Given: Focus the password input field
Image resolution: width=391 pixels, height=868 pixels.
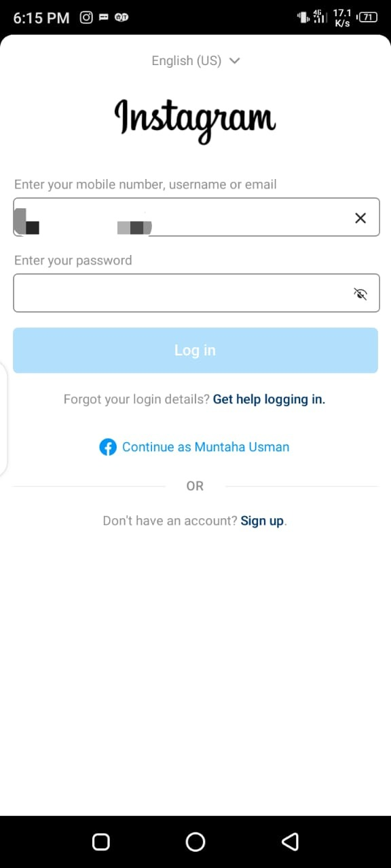Looking at the screenshot, I should coord(196,293).
